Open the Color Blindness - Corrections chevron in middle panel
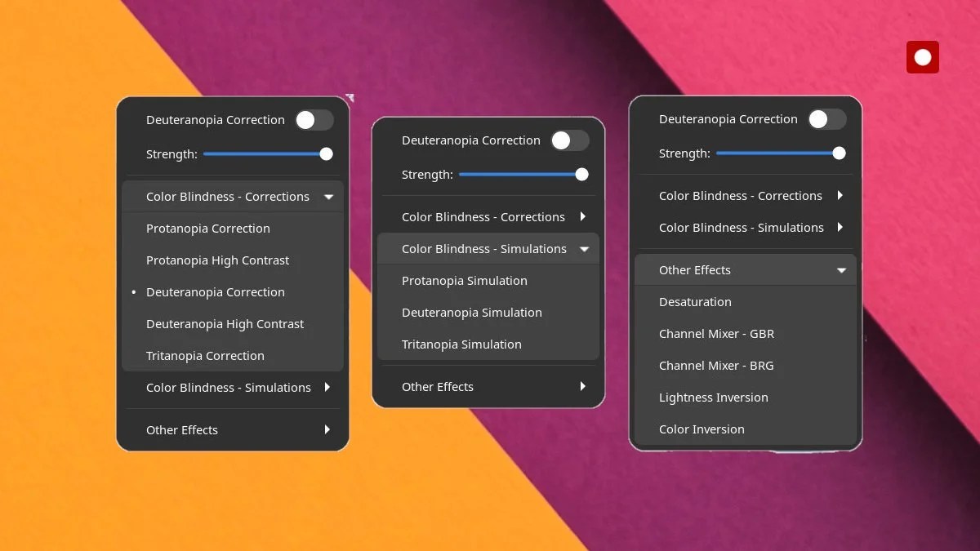 pos(583,216)
